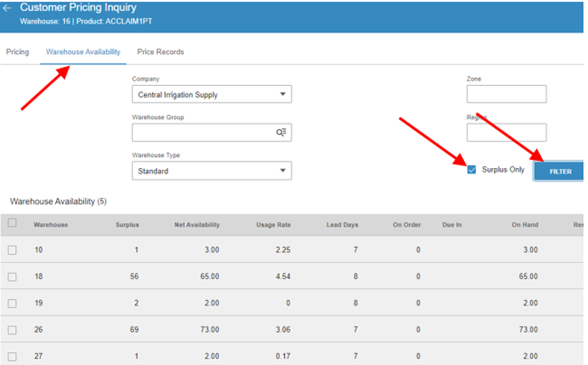Viewport: 588px width, 365px height.
Task: Check the row for warehouse 10
Action: [13, 250]
